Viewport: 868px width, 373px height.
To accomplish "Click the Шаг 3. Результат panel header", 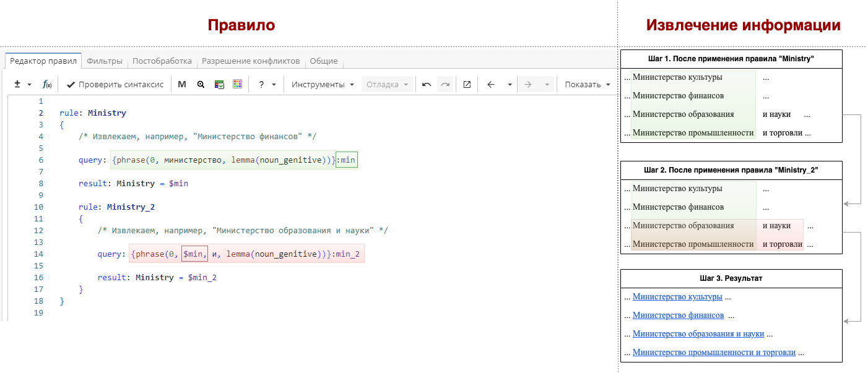I will coord(731,278).
